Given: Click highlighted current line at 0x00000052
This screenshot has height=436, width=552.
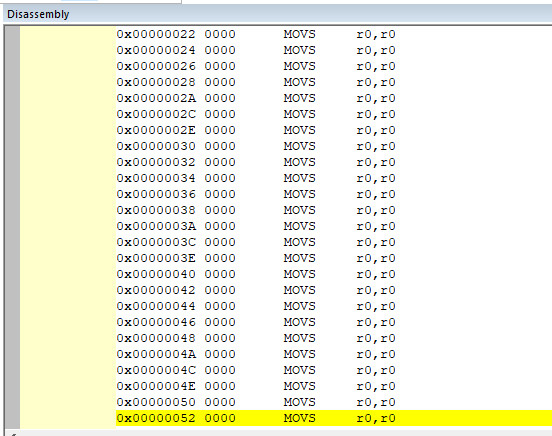Looking at the screenshot, I should point(334,418).
